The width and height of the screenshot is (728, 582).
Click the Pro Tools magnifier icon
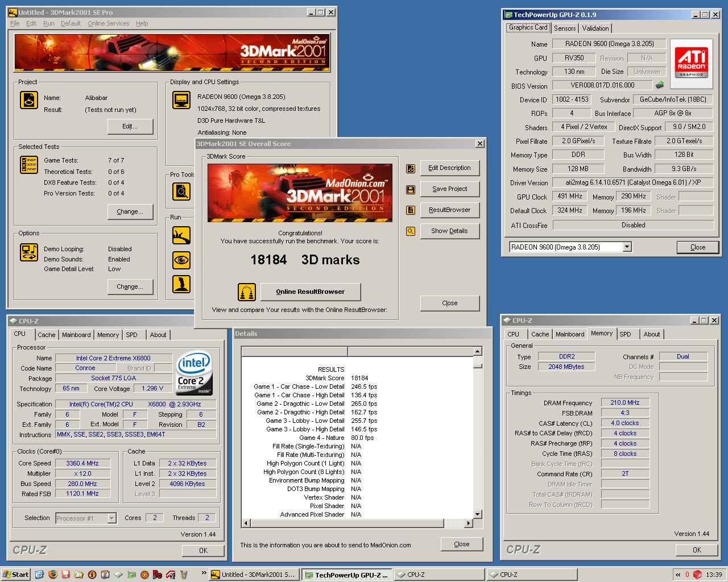tap(181, 192)
